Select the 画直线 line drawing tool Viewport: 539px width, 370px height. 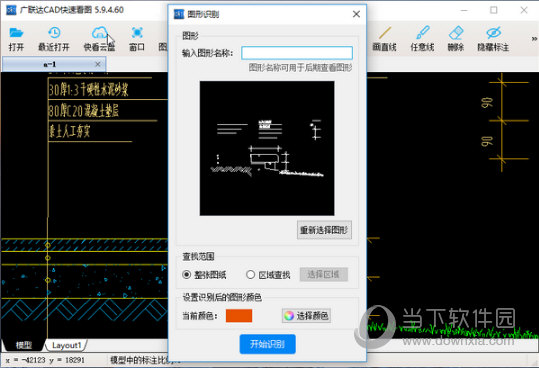coord(384,39)
